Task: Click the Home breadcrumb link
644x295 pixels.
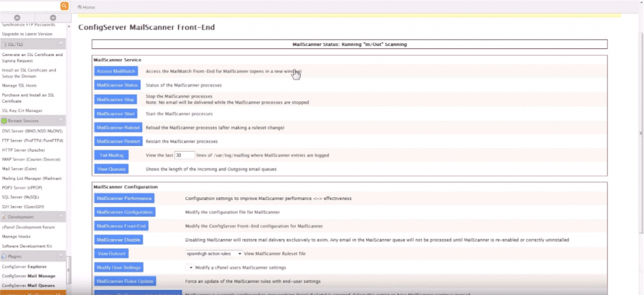Action: [89, 8]
